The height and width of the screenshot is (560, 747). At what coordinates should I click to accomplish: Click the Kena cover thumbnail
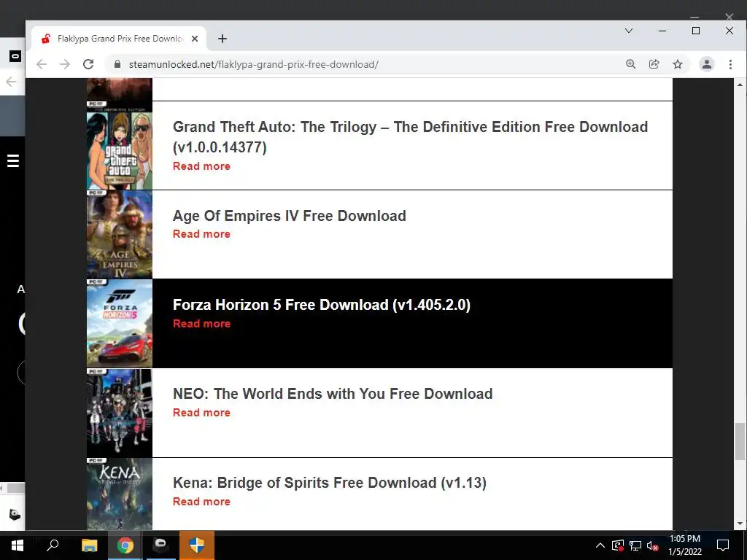(120, 494)
